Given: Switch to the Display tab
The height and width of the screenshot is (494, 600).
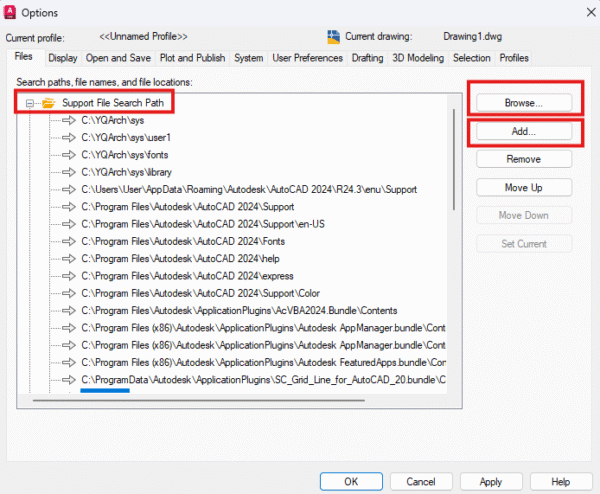Looking at the screenshot, I should pyautogui.click(x=62, y=58).
